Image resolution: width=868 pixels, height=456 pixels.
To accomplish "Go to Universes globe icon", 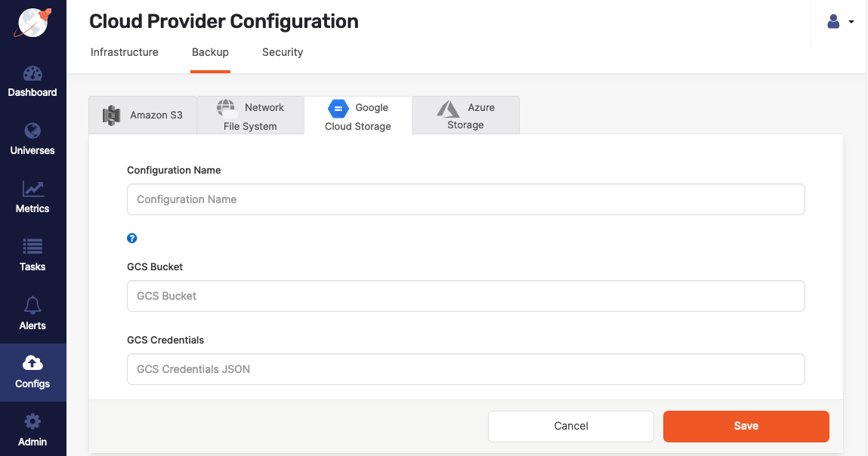I will (32, 131).
